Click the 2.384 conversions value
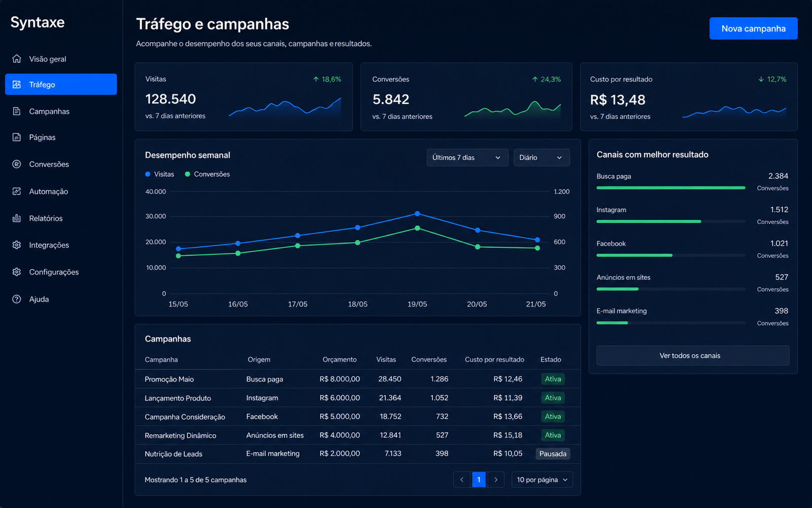The image size is (812, 508). pos(778,176)
